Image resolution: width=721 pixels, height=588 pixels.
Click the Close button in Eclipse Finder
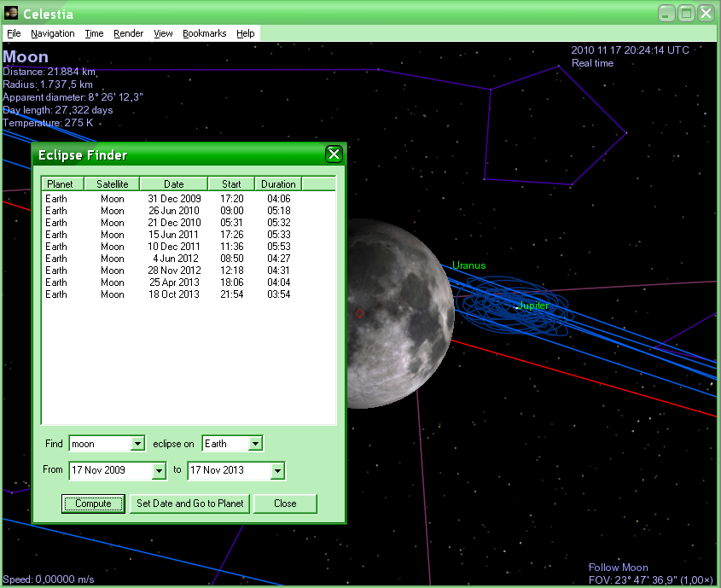(285, 504)
